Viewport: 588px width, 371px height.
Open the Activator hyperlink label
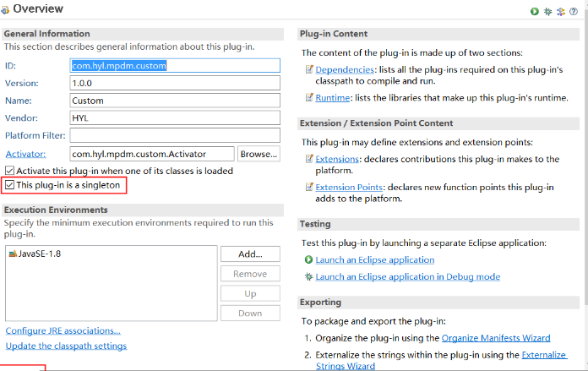point(25,154)
